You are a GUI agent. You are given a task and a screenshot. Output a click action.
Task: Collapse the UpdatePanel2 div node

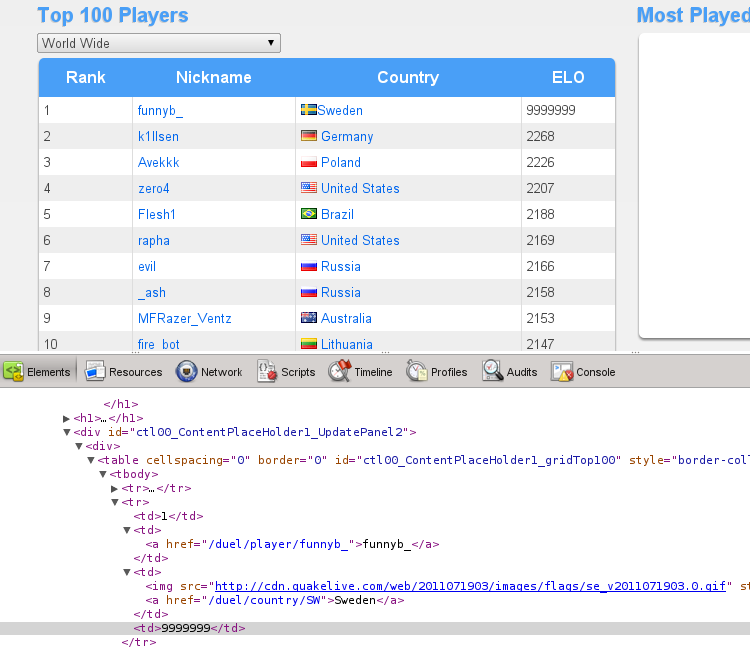click(x=67, y=432)
